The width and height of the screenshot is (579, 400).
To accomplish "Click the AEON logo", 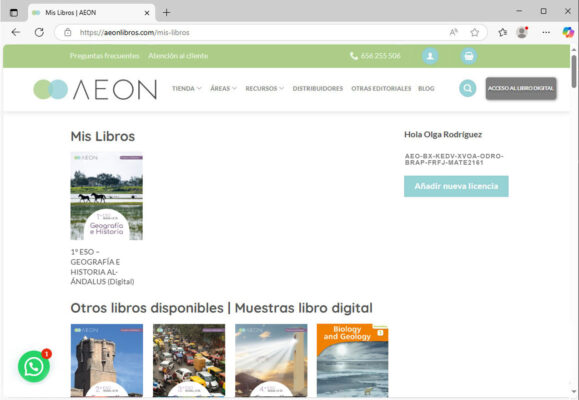I will (x=95, y=89).
